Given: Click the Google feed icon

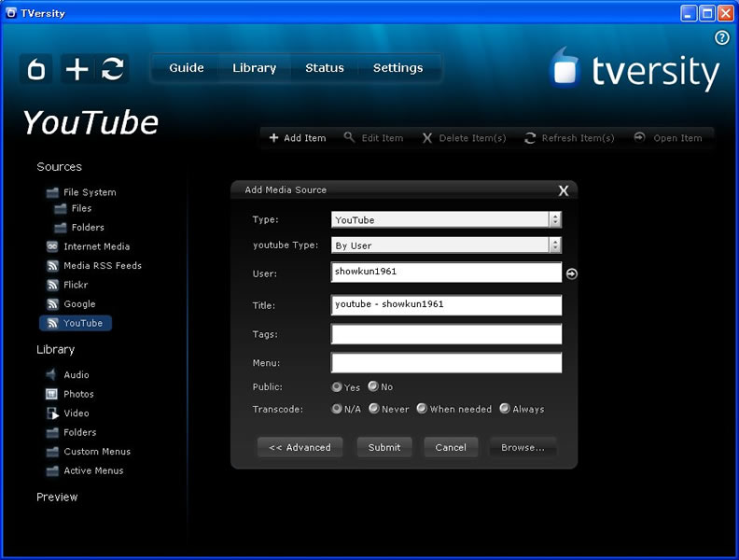Looking at the screenshot, I should pyautogui.click(x=52, y=304).
